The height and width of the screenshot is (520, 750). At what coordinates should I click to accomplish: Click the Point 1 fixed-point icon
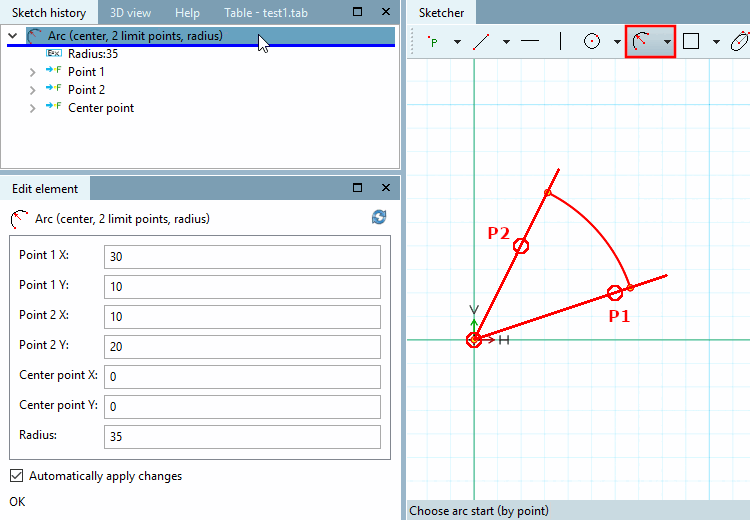tap(54, 70)
